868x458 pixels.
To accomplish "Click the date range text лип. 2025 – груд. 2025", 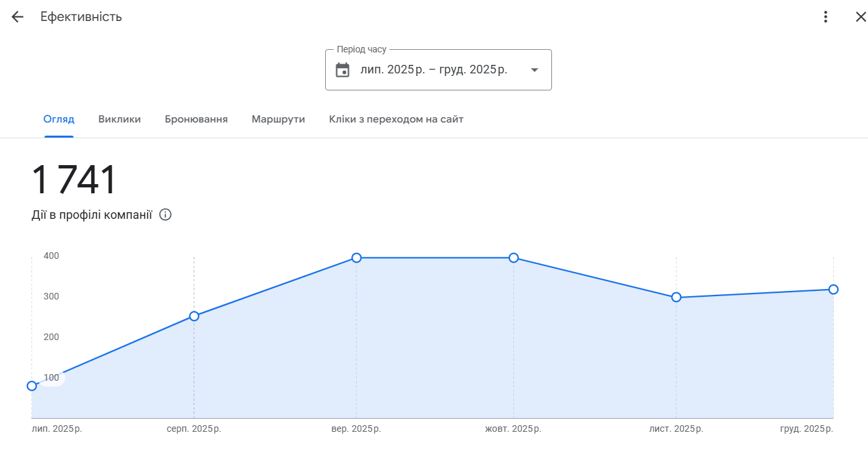I will (433, 69).
